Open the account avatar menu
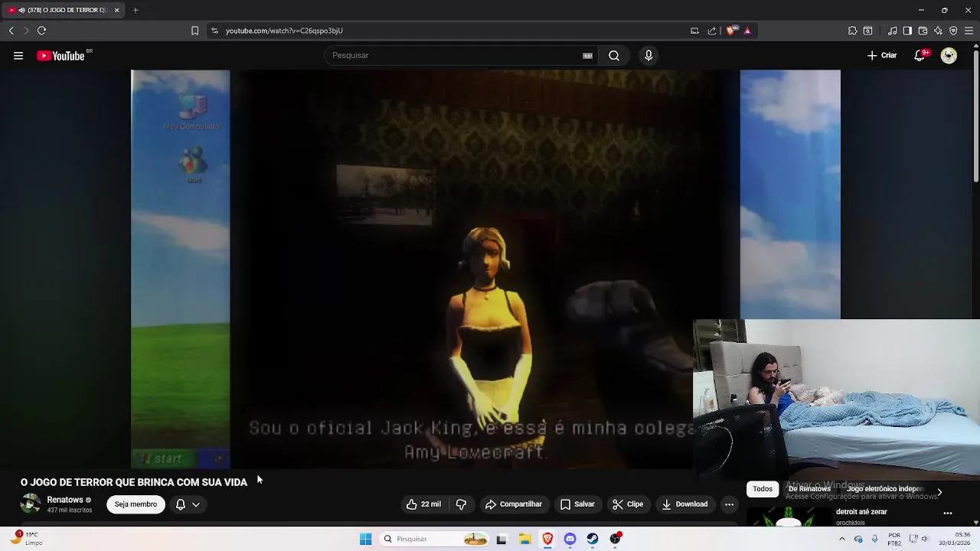 [949, 56]
